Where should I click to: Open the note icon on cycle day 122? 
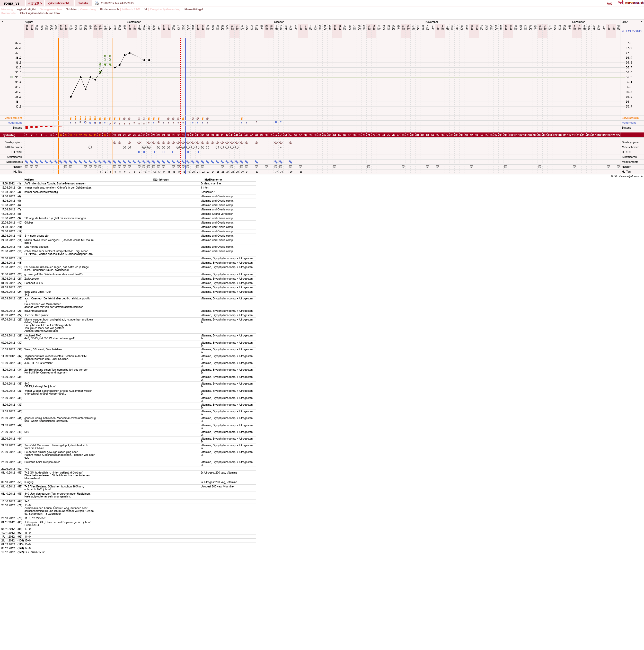pyautogui.click(x=618, y=167)
